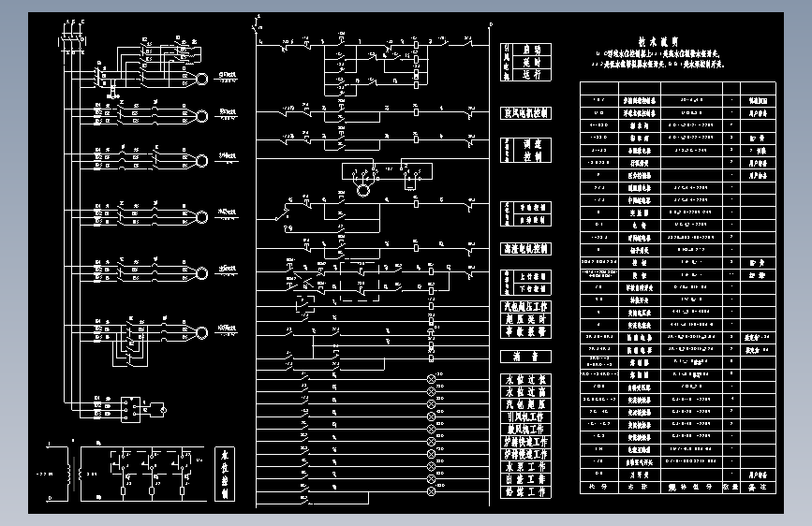This screenshot has height=526, width=812.
Task: Click the 事故报警 label
Action: coord(525,331)
